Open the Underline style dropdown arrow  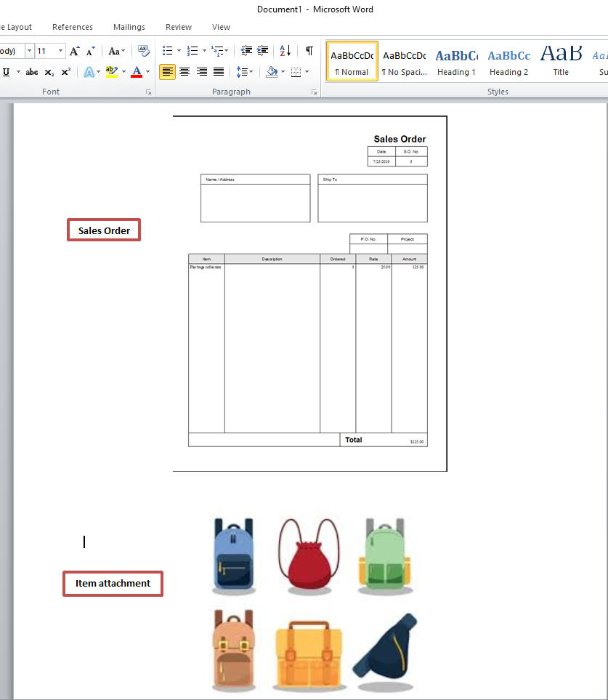pyautogui.click(x=18, y=72)
